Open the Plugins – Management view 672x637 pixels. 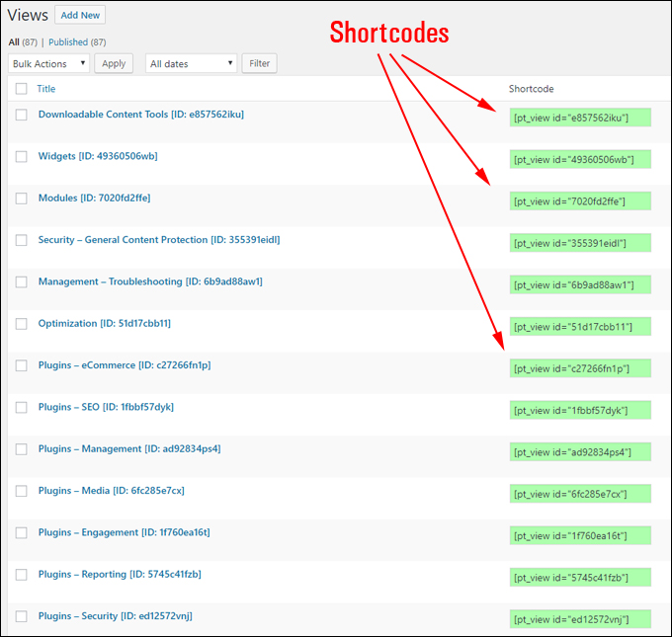pyautogui.click(x=129, y=448)
